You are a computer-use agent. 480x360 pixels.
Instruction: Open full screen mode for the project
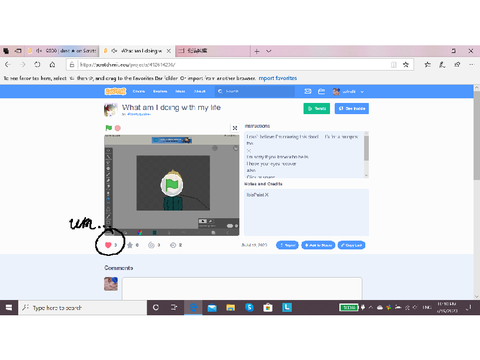[x=235, y=128]
